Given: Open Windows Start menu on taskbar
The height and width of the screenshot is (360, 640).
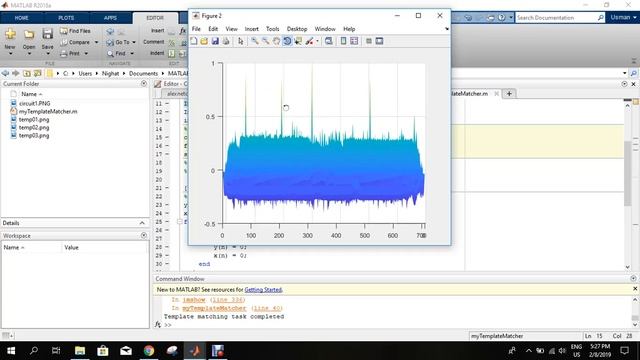Looking at the screenshot, I should tap(11, 351).
